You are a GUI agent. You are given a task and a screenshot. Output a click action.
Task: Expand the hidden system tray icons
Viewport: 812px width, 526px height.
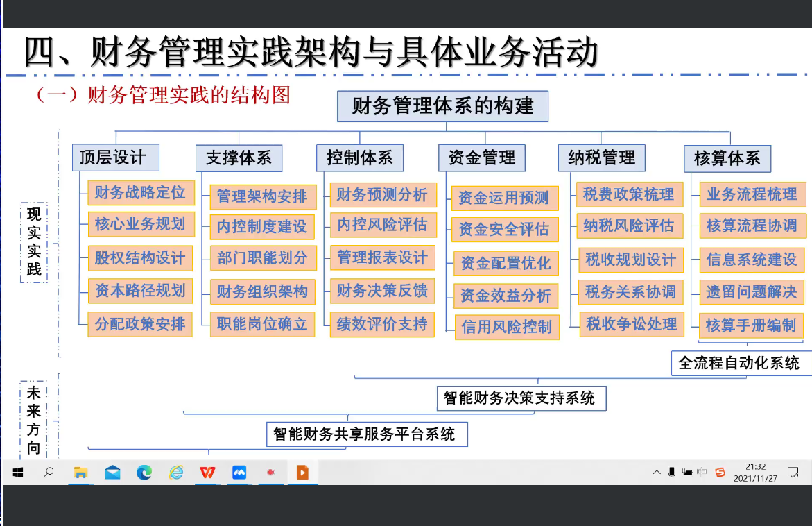click(657, 473)
